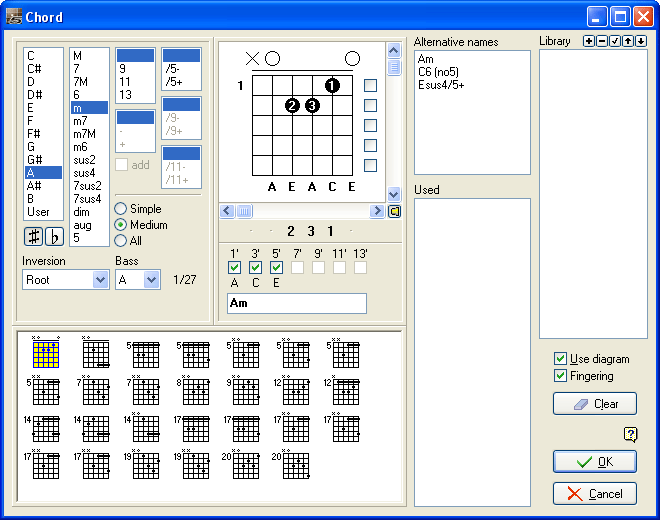Pick alternative name Esus4/5+
The width and height of the screenshot is (660, 520).
click(441, 85)
